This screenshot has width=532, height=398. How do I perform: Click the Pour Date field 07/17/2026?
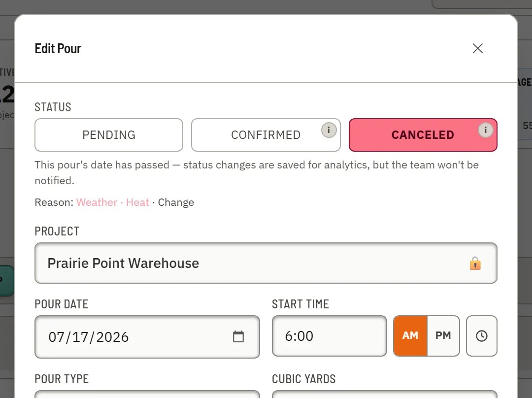[x=147, y=337]
